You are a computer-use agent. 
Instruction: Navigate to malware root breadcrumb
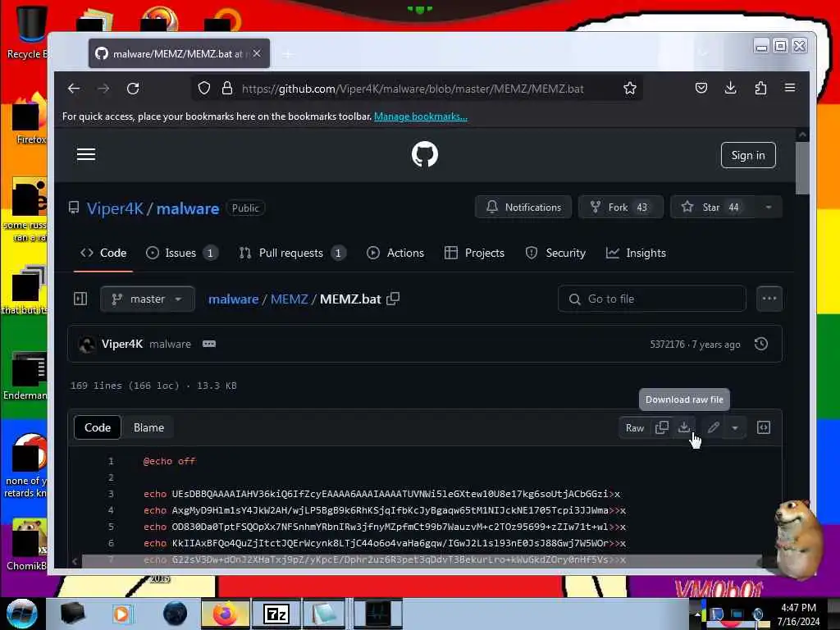(234, 299)
